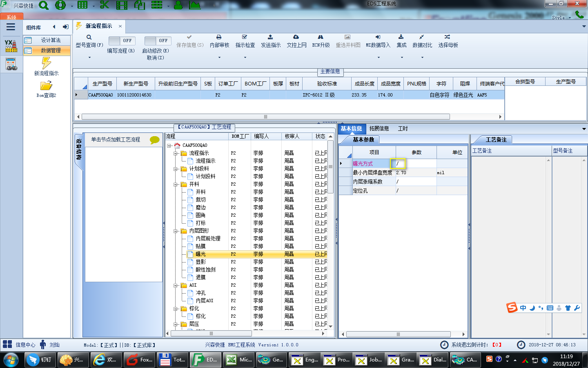This screenshot has width=588, height=368.
Task: Click the green scissors cut icon
Action: tap(105, 5)
